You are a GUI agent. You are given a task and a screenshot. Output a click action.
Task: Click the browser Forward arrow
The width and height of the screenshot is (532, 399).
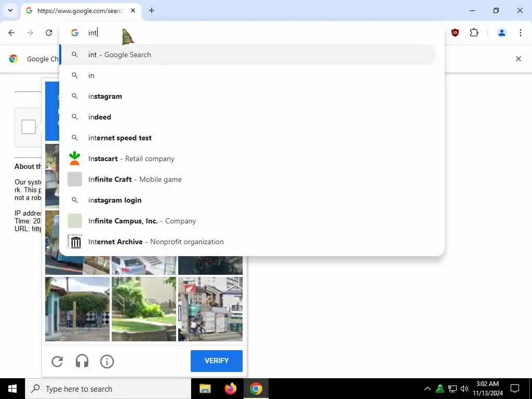coord(30,33)
